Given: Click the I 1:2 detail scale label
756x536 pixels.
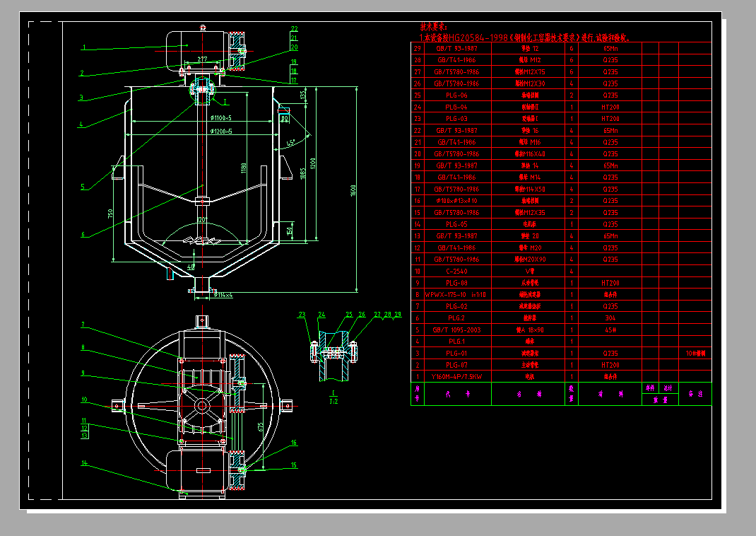Looking at the screenshot, I should click(333, 397).
